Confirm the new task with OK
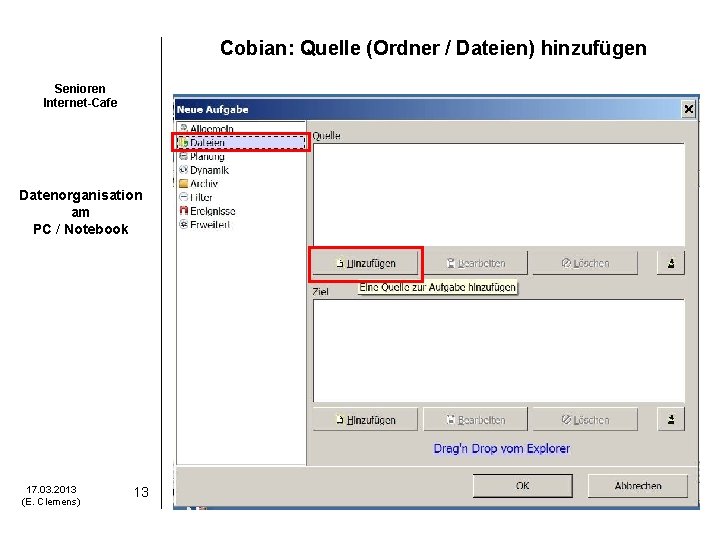The width and height of the screenshot is (720, 540). (523, 486)
